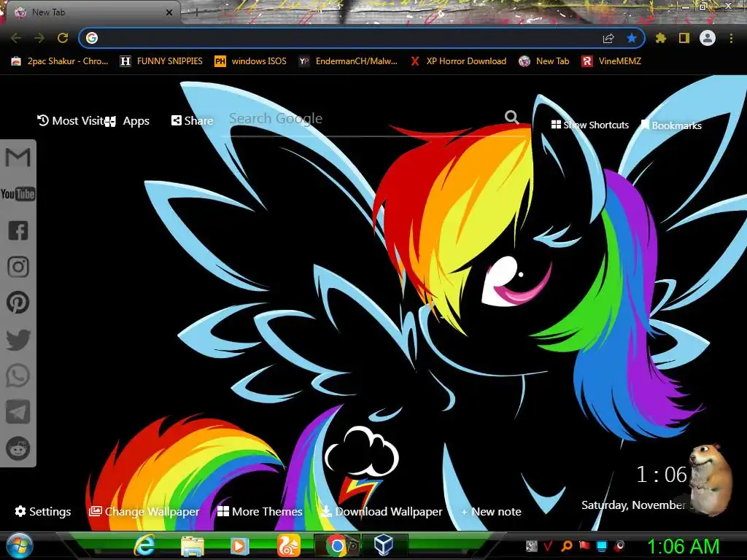Open VirtualBox from the taskbar

click(x=384, y=545)
